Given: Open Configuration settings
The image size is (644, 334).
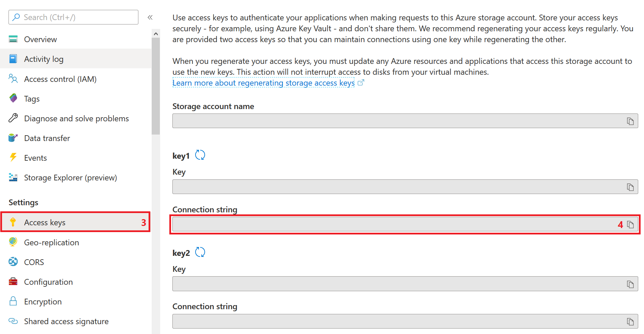Looking at the screenshot, I should (76, 282).
